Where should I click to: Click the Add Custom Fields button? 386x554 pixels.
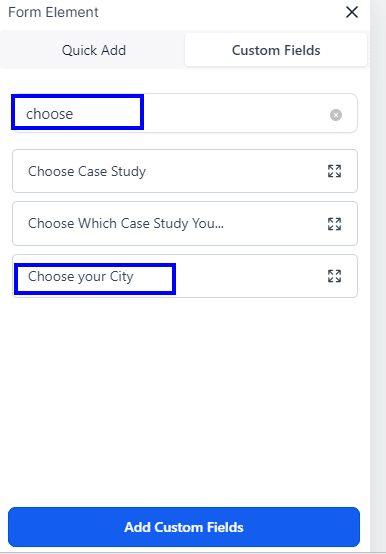click(184, 527)
